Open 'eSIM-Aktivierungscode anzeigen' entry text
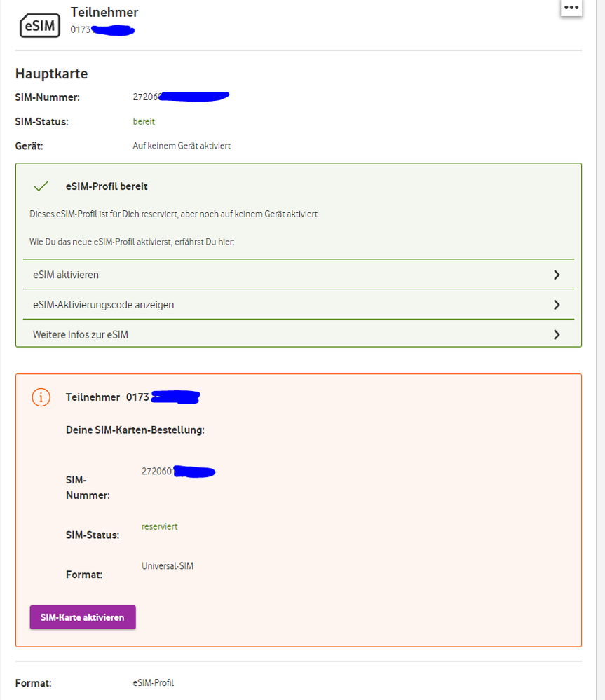 click(x=103, y=305)
